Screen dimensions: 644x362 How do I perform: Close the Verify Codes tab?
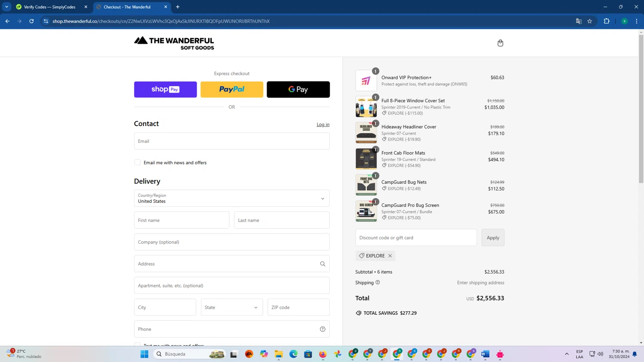[86, 7]
